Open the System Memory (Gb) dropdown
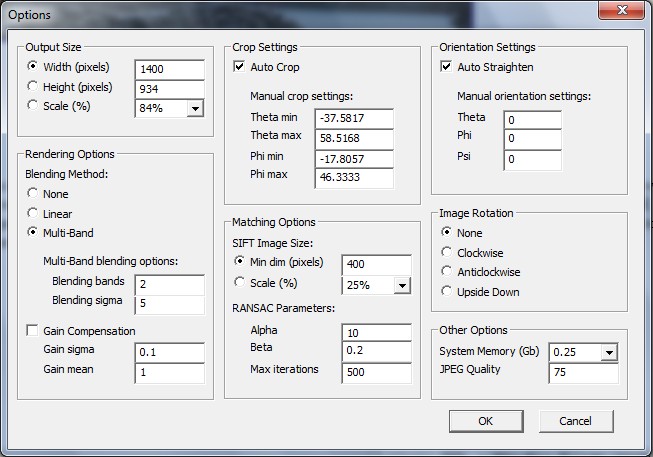This screenshot has height=457, width=653. [x=609, y=352]
